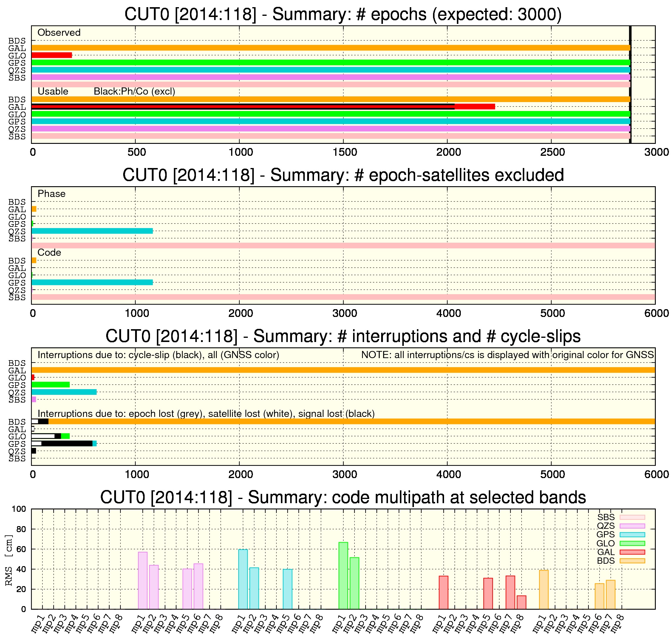The width and height of the screenshot is (671, 644).
Task: Click the tallest cyan bar in multipath chart
Action: pyautogui.click(x=243, y=579)
